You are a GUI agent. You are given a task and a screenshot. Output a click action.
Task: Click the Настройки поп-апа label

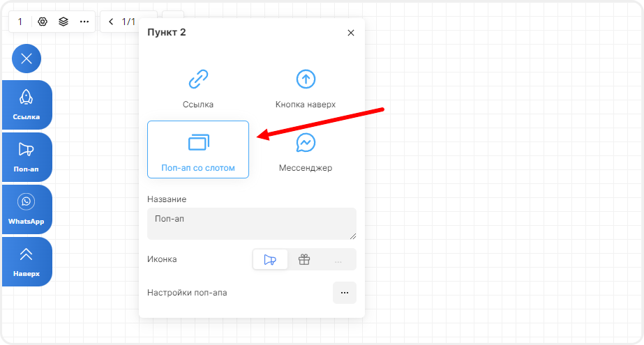click(x=187, y=293)
